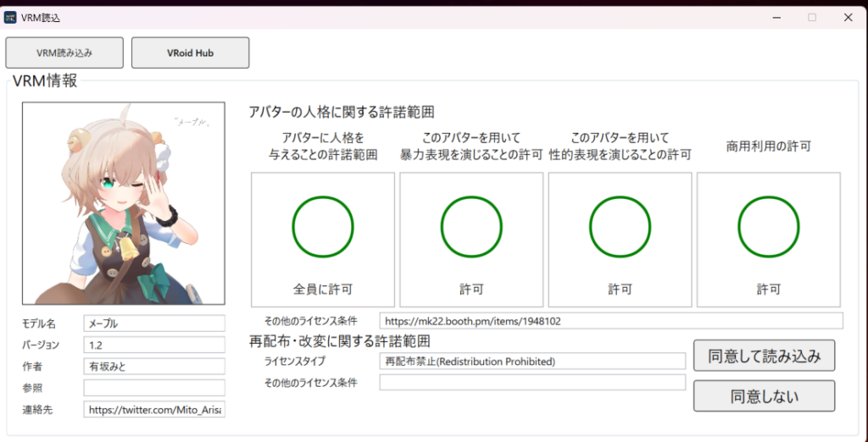Image resolution: width=868 pixels, height=442 pixels.
Task: Click the 全員に許可 text
Action: coord(323,289)
